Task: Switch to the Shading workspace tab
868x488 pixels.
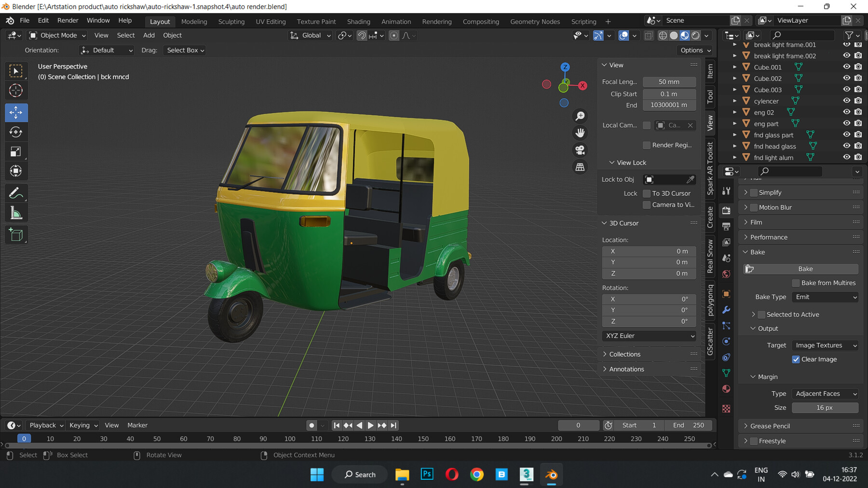Action: pyautogui.click(x=358, y=22)
